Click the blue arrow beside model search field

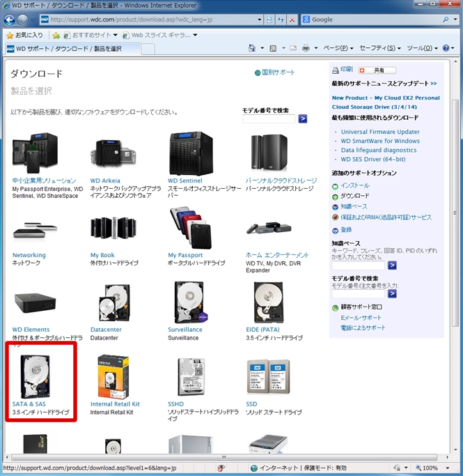tap(303, 118)
